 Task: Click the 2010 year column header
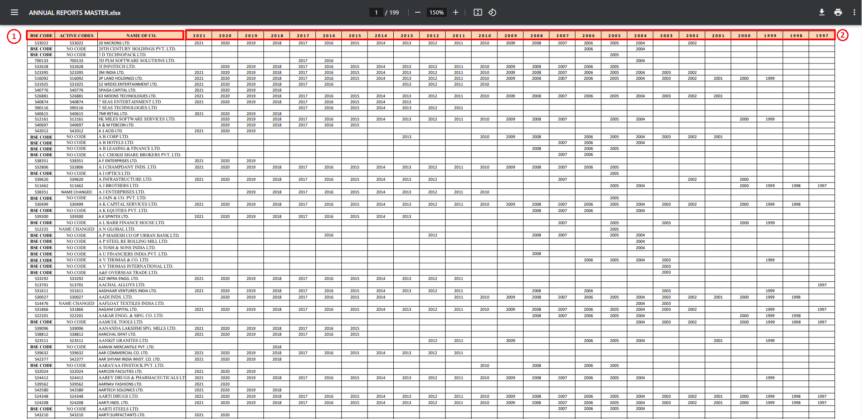click(x=485, y=35)
